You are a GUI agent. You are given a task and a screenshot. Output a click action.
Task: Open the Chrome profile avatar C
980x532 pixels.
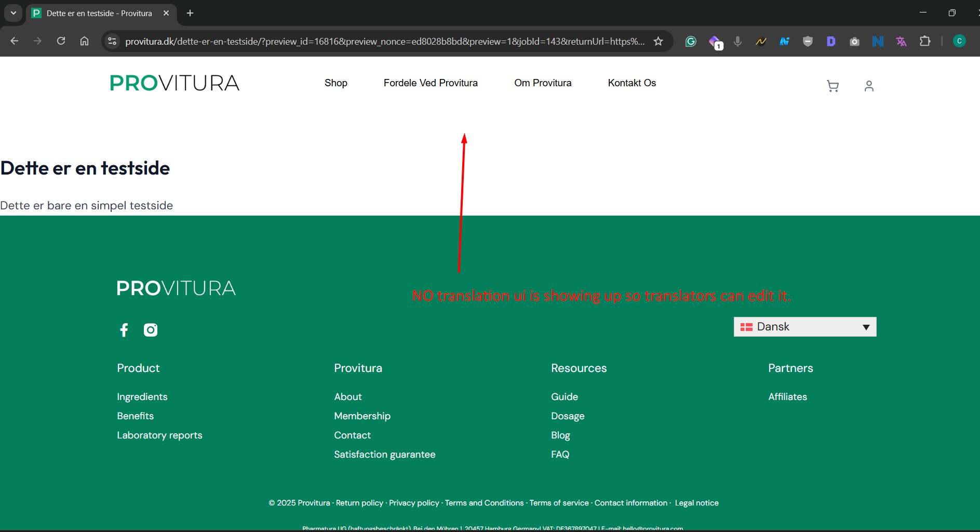(x=959, y=41)
